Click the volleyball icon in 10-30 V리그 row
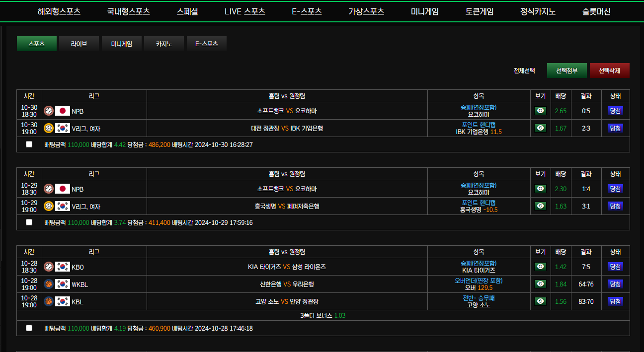 point(49,128)
